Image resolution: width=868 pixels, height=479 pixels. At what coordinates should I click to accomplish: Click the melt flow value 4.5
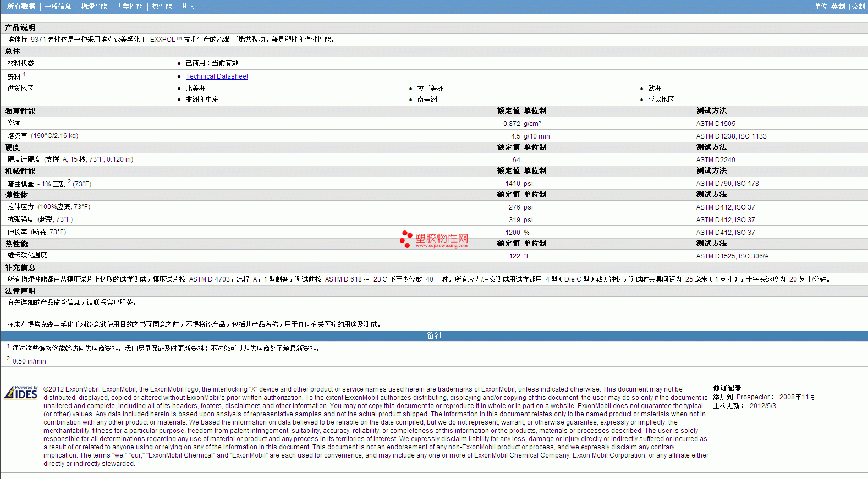(x=515, y=136)
